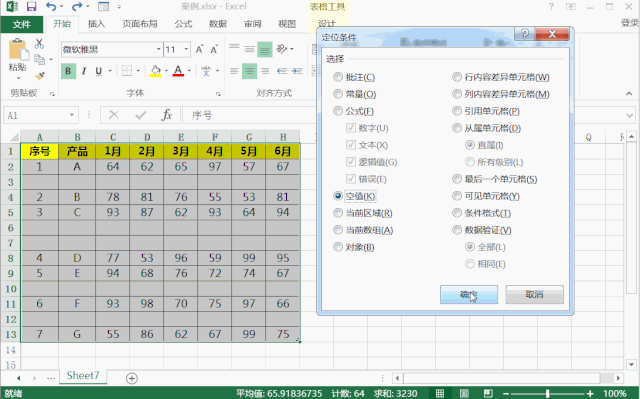Click the Paste clipboard icon

click(18, 50)
